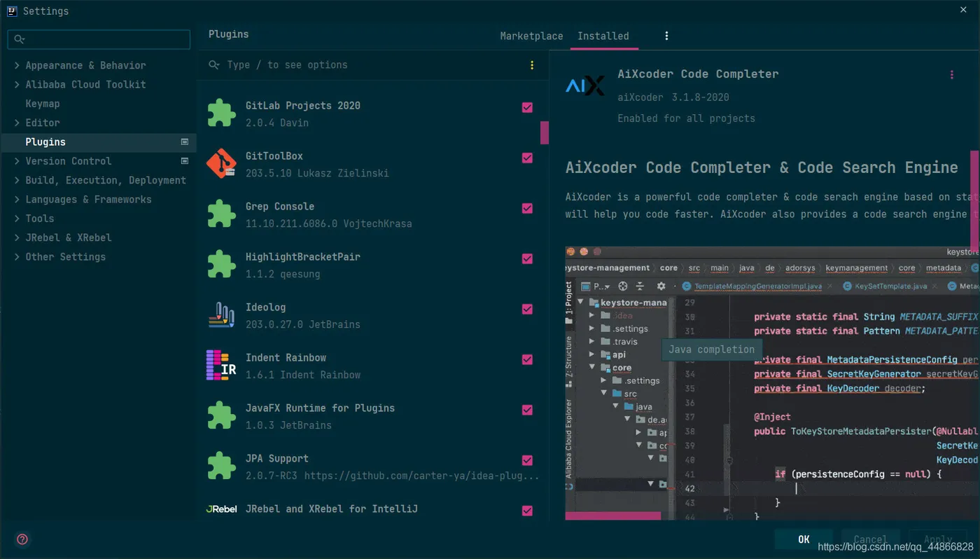Open the AiXcoder plugin options three-dot menu

pyautogui.click(x=951, y=75)
